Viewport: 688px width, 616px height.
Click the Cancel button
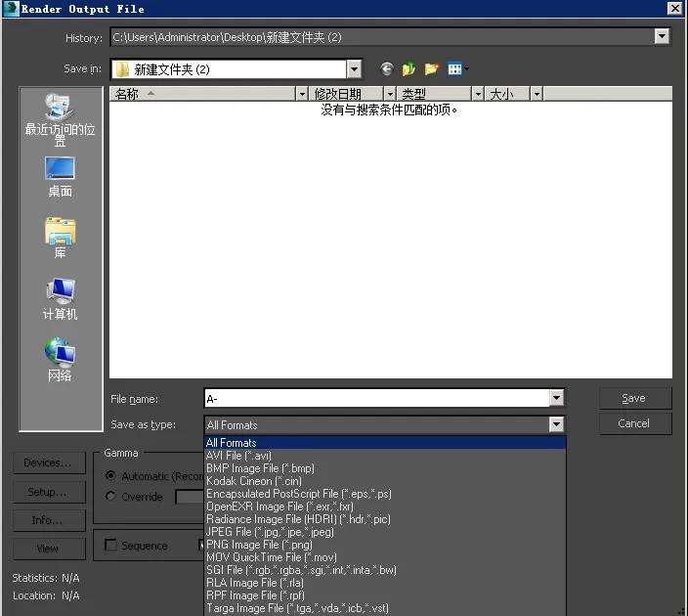(x=634, y=423)
